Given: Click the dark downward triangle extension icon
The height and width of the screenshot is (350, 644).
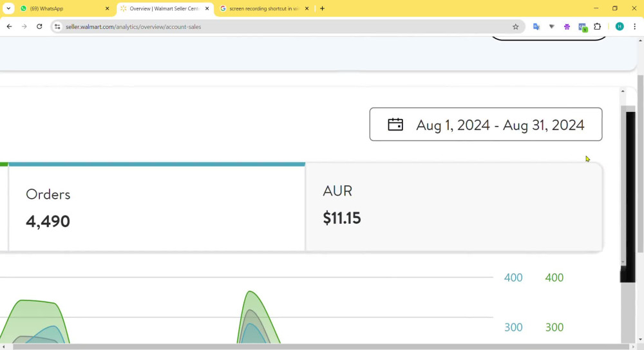Looking at the screenshot, I should point(552,26).
